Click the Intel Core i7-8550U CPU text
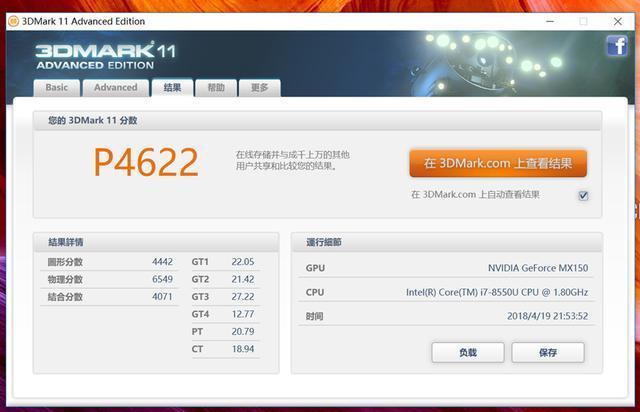The height and width of the screenshot is (412, 640). [x=497, y=292]
